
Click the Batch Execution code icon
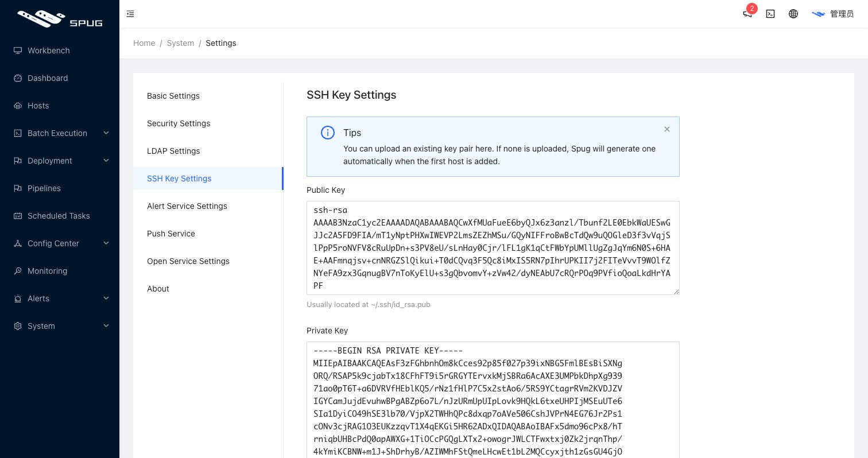coord(18,133)
